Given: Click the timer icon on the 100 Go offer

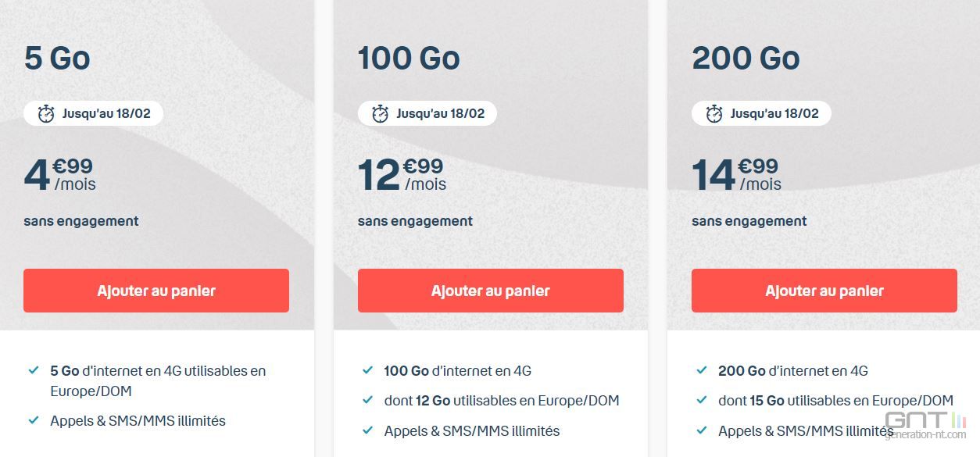Looking at the screenshot, I should 380,112.
